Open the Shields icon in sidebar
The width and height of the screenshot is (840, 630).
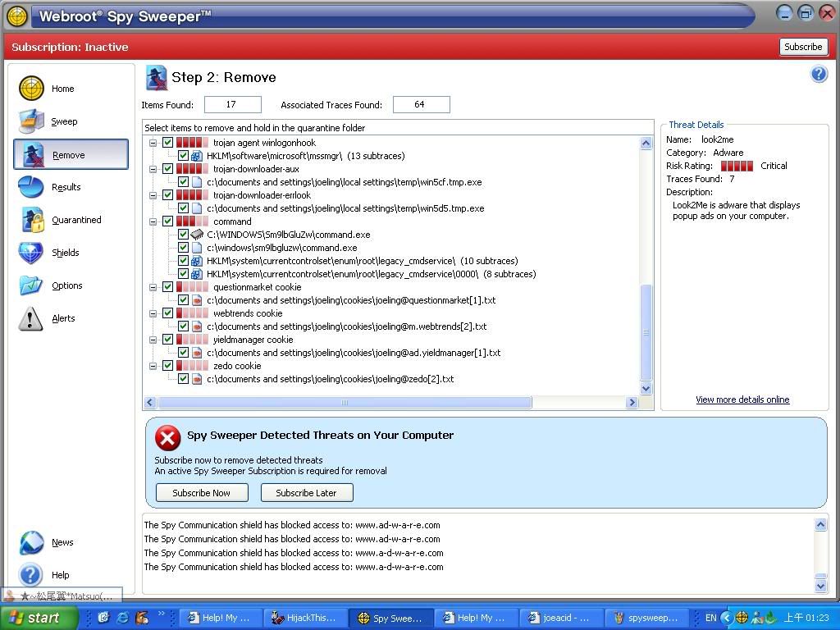tap(31, 253)
